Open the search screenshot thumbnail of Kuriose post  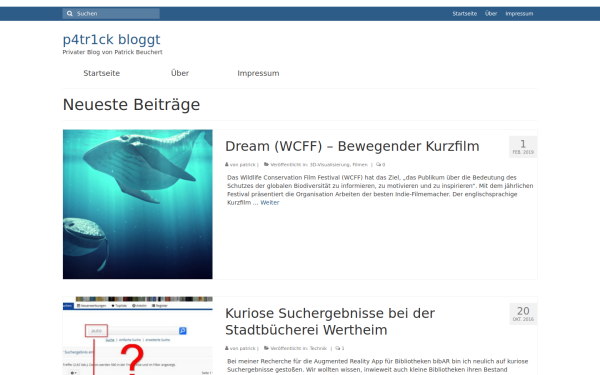coord(138,336)
